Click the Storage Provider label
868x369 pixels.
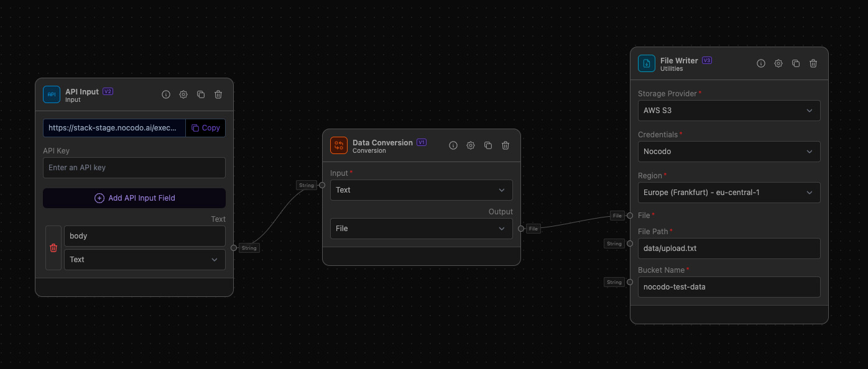[x=667, y=94]
